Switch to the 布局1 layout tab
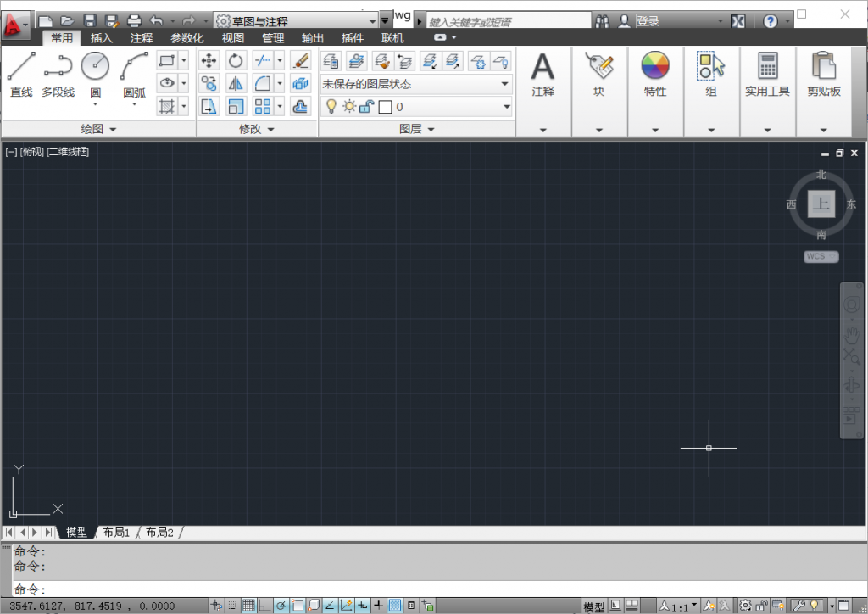Viewport: 868px width, 614px height. (116, 532)
